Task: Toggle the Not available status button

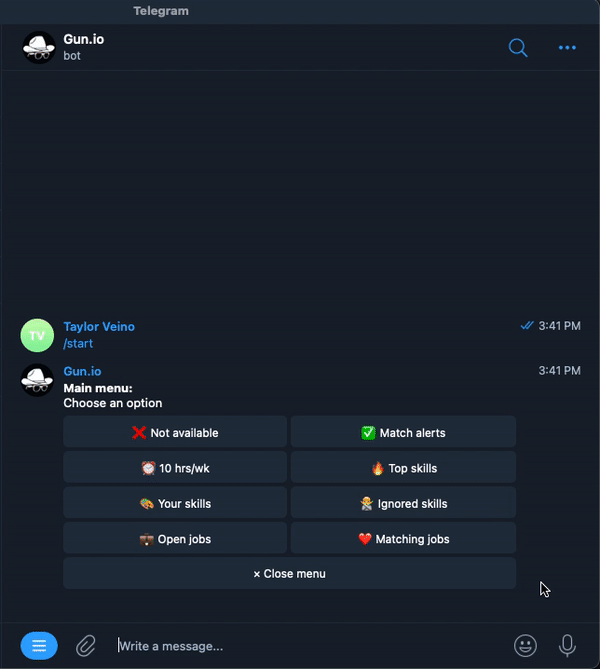Action: [175, 432]
